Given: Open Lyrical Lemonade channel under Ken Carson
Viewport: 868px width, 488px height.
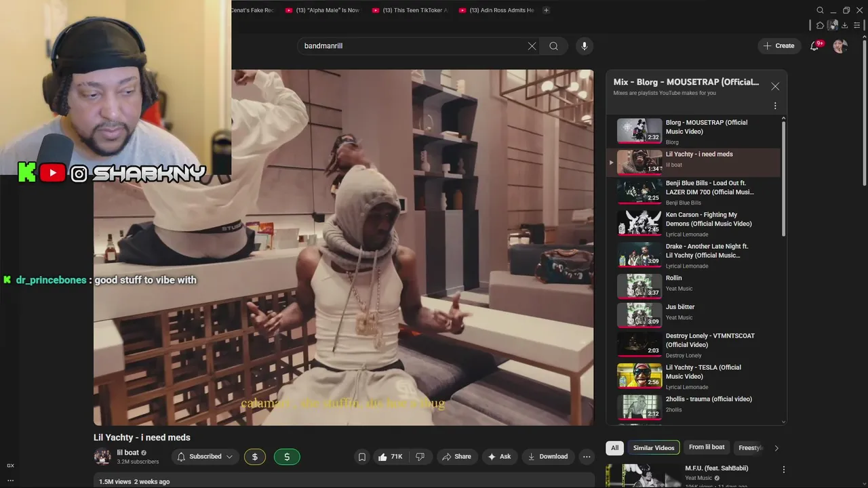Looking at the screenshot, I should [687, 235].
